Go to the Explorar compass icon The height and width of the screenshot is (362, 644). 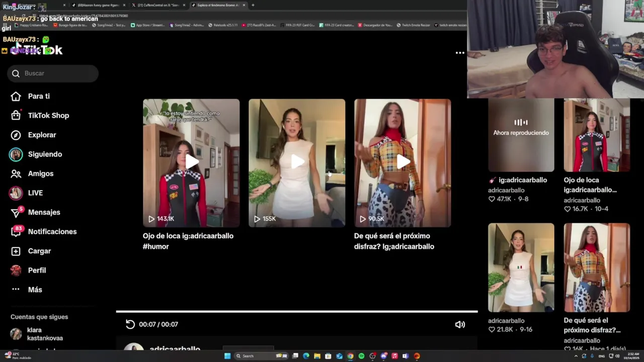coord(16,135)
